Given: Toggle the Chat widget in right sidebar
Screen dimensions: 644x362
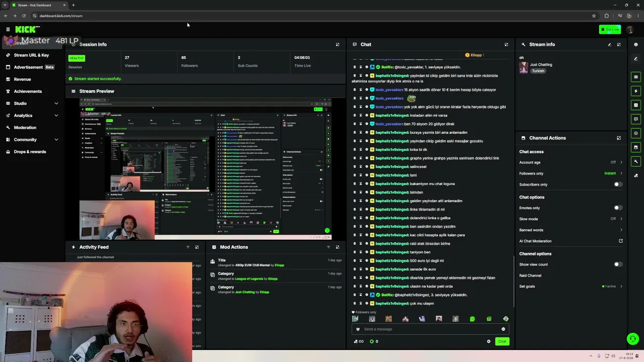Looking at the screenshot, I should [x=636, y=119].
